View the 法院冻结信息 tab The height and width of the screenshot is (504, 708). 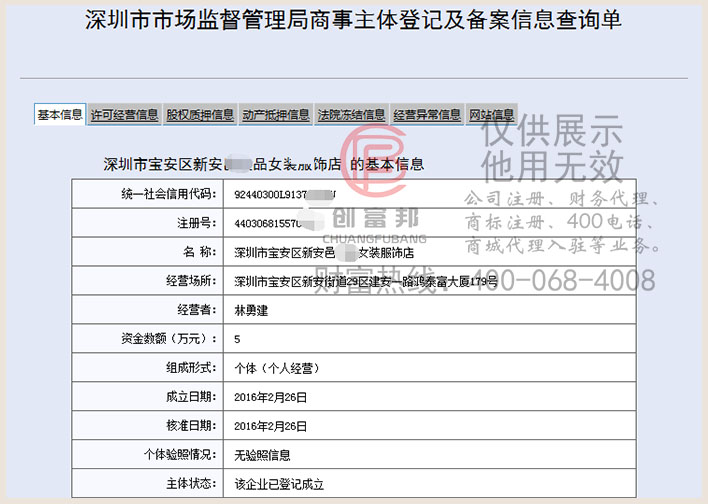(x=351, y=115)
